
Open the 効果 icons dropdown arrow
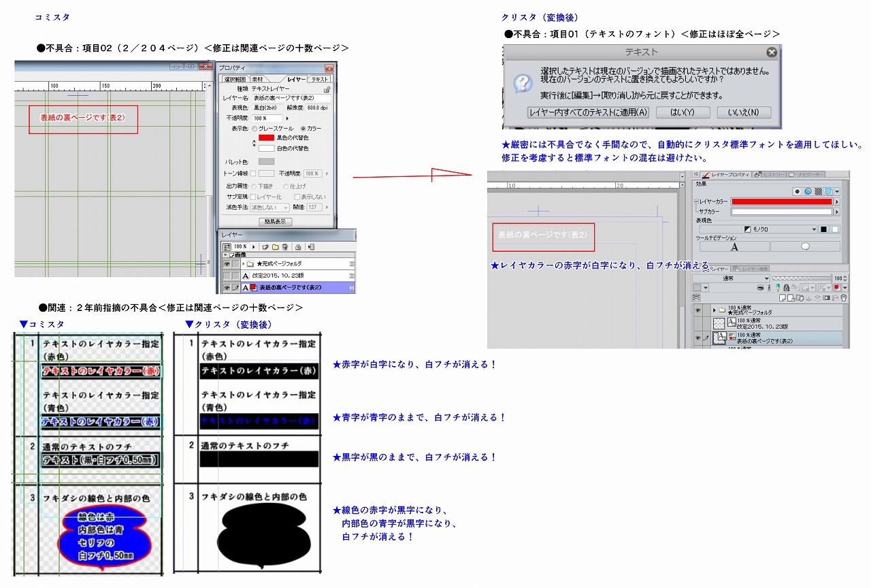click(837, 192)
